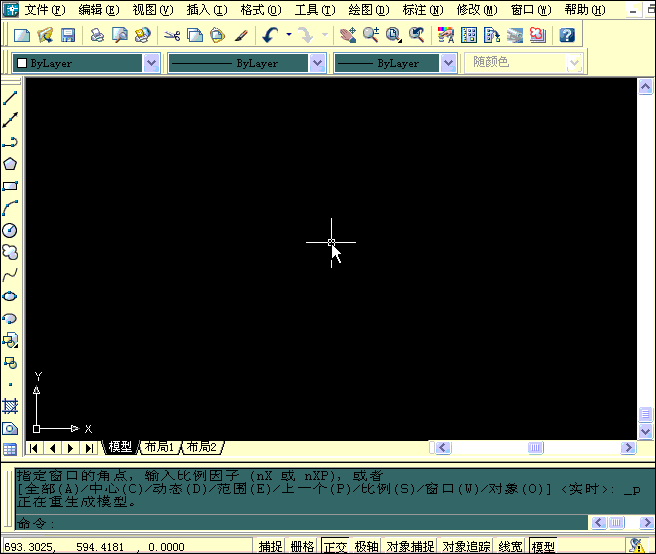
Task: Jump to last tab with tab navigation arrow
Action: point(89,448)
